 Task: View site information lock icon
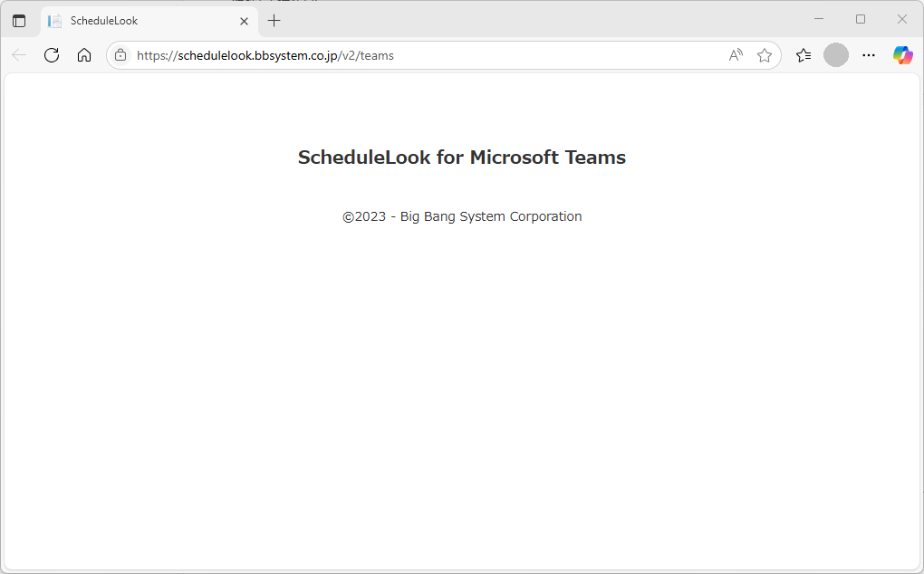coord(120,55)
